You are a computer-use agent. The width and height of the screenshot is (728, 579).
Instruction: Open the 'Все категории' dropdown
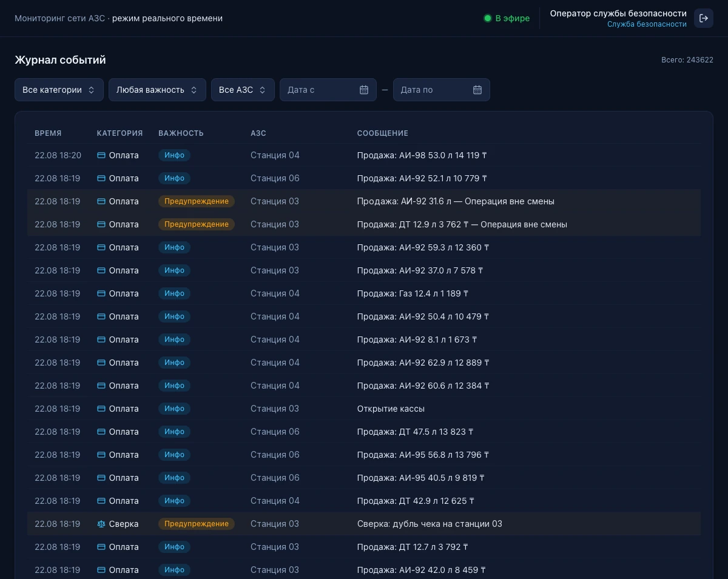point(59,90)
